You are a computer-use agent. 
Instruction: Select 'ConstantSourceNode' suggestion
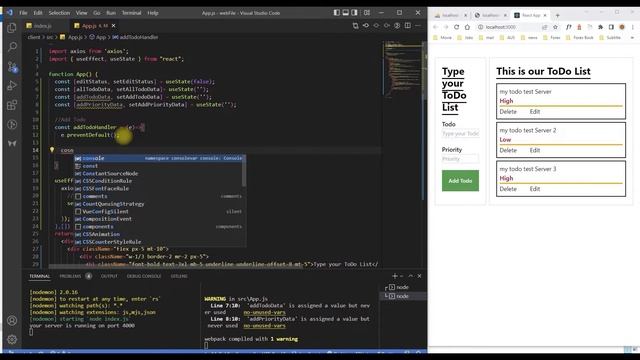(x=159, y=173)
